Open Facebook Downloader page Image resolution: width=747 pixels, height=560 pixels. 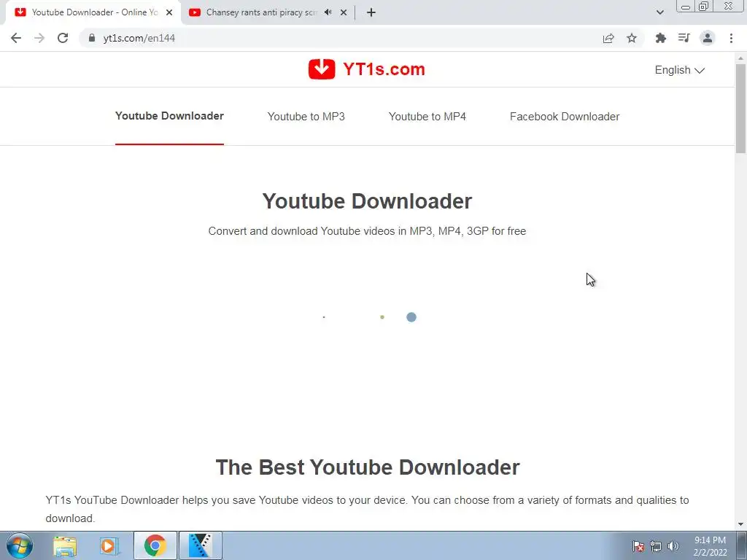point(565,117)
